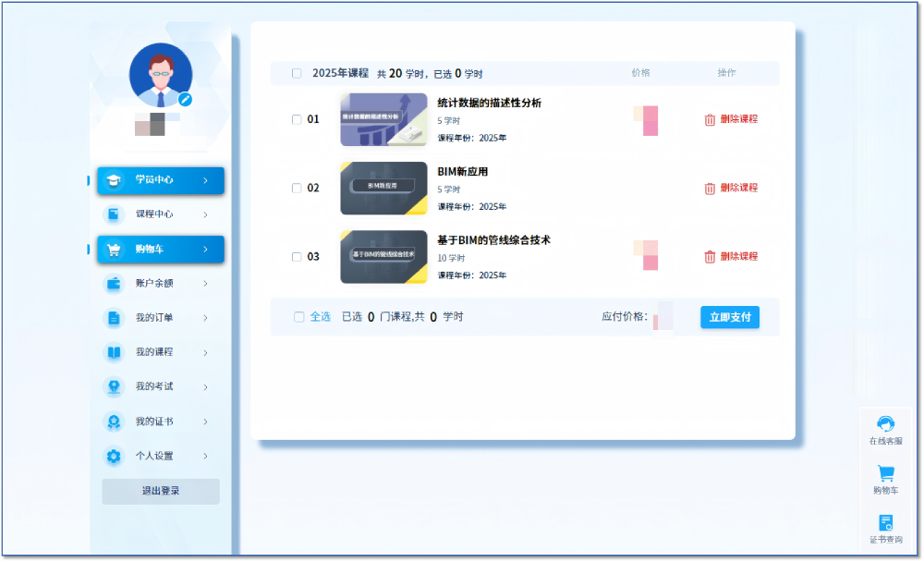Viewport: 924px width, 562px height.
Task: Click the 我的订单 document icon
Action: tap(114, 318)
